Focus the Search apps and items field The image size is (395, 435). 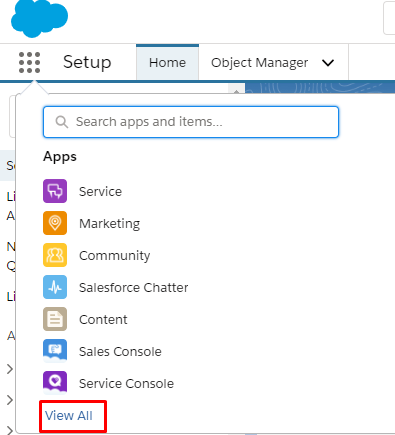[x=191, y=122]
